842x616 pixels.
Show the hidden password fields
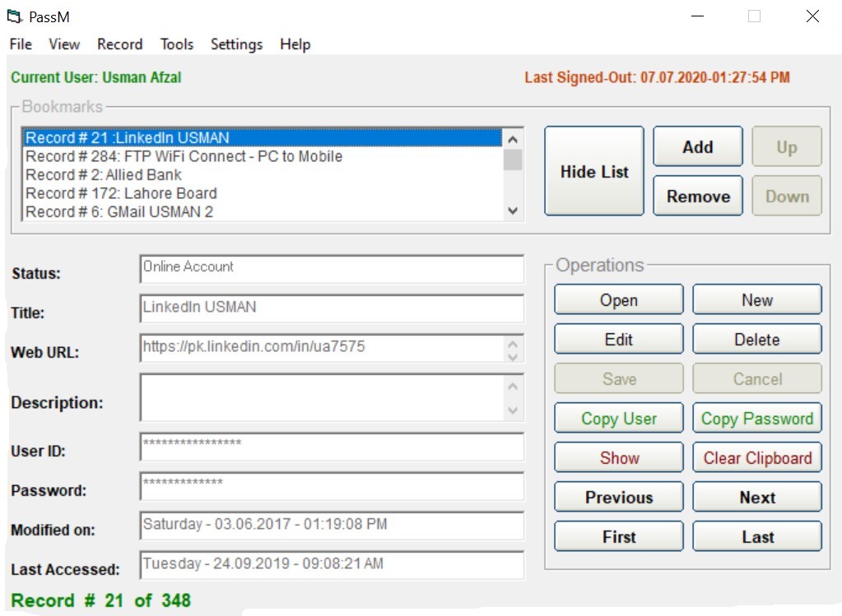(618, 458)
